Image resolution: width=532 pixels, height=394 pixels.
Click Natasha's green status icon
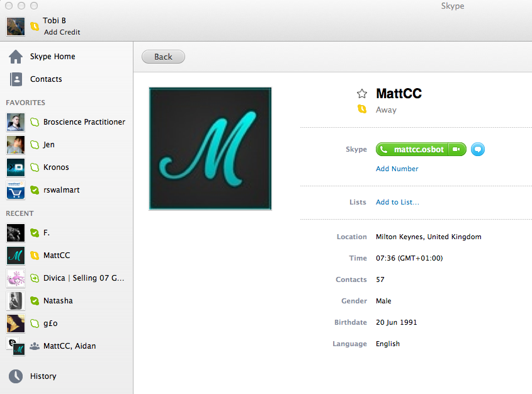click(x=35, y=301)
